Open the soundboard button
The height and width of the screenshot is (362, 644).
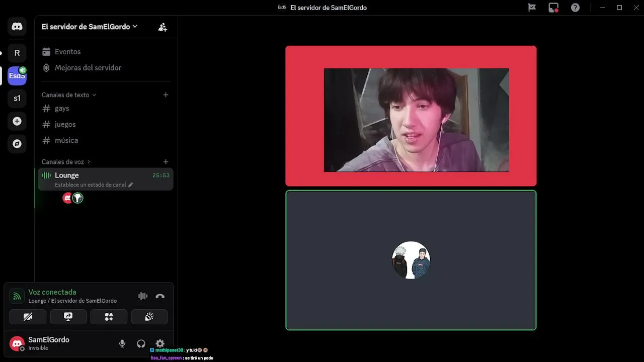(149, 317)
